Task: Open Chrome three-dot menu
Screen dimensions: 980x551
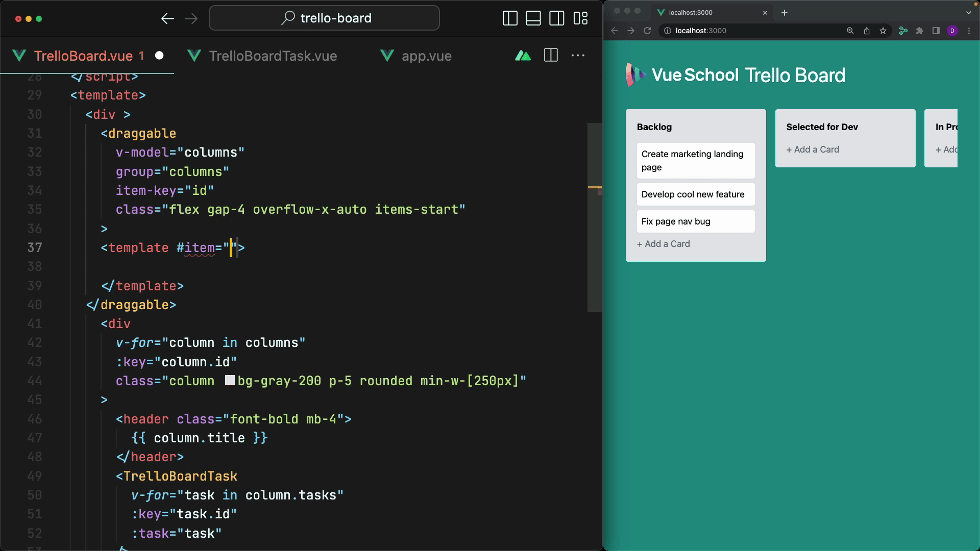Action: (x=969, y=31)
